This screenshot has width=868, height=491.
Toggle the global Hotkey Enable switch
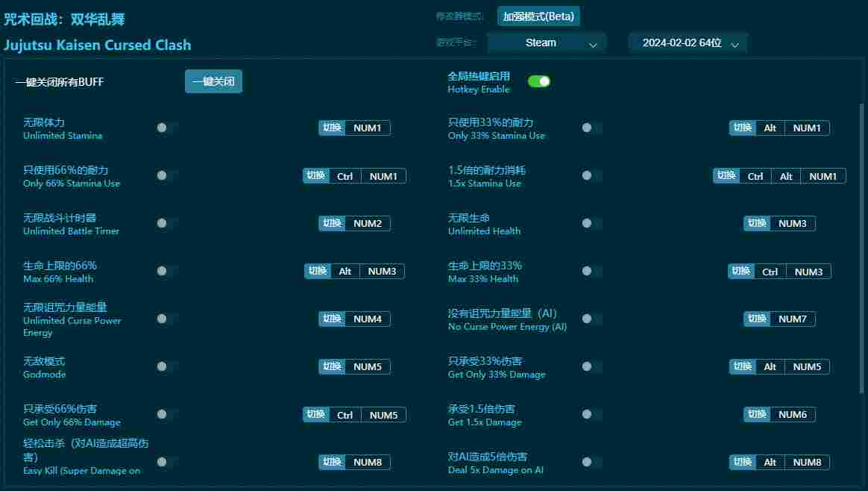(538, 81)
